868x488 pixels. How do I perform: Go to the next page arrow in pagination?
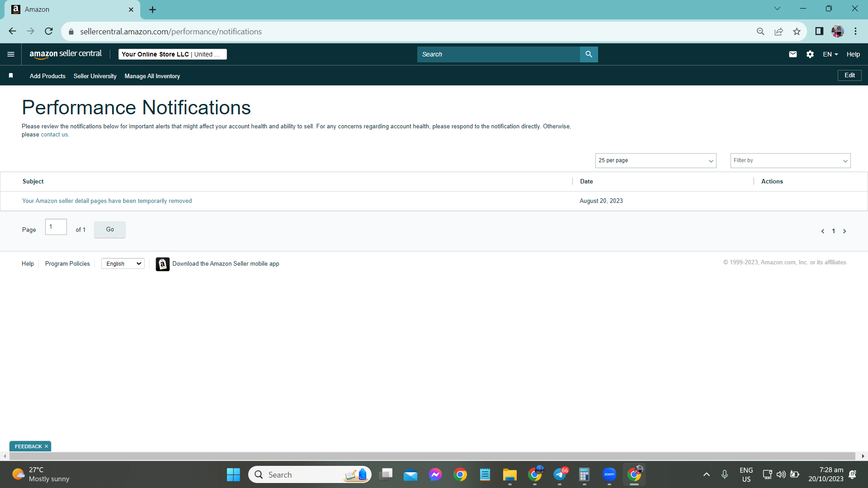click(844, 231)
